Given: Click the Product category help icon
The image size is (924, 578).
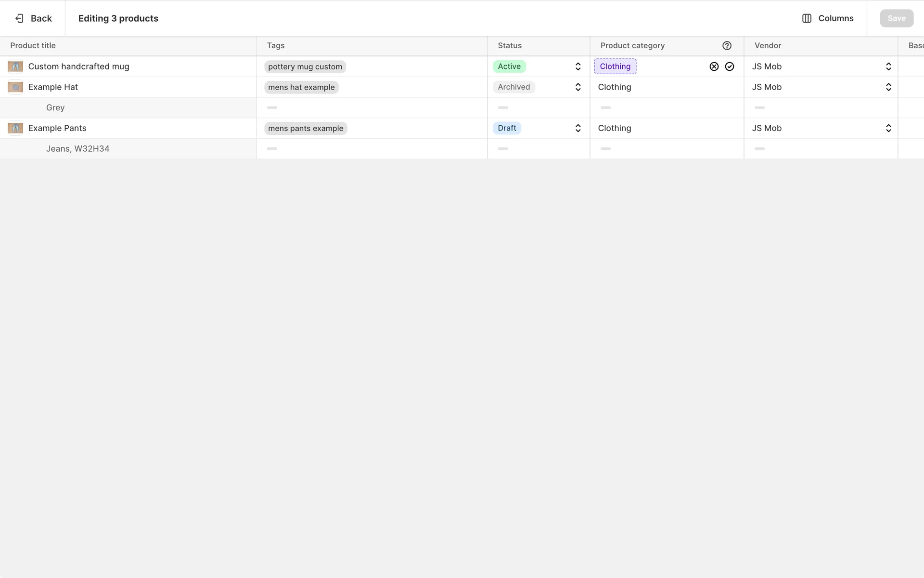Looking at the screenshot, I should [x=727, y=46].
